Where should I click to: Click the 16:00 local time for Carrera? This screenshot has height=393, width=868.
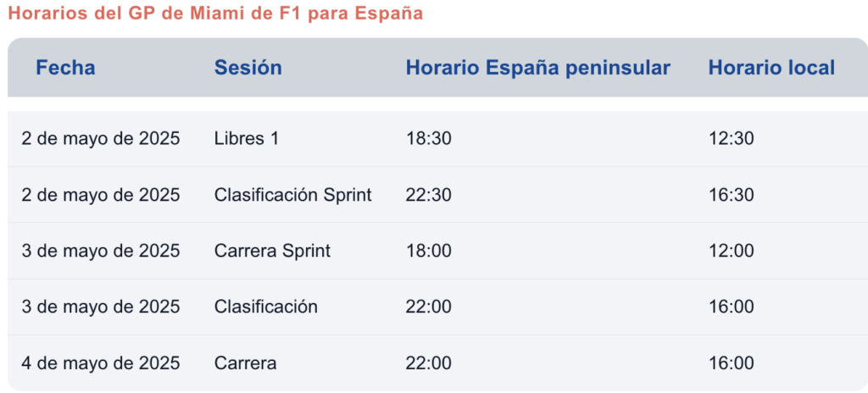(732, 363)
